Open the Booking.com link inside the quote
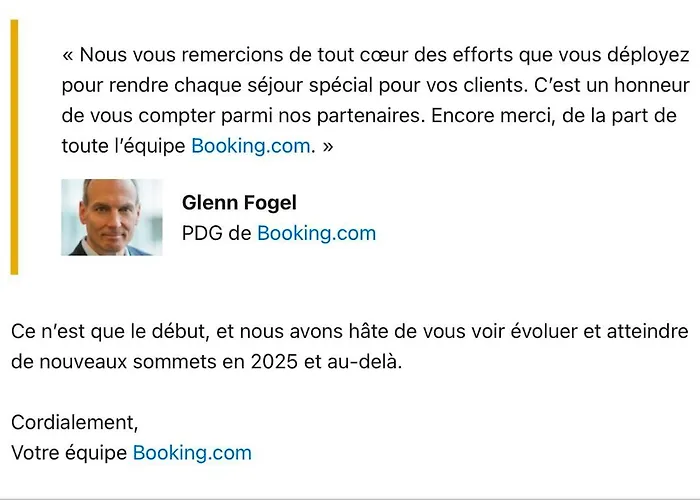Viewport: 700px width, 500px height. click(251, 146)
